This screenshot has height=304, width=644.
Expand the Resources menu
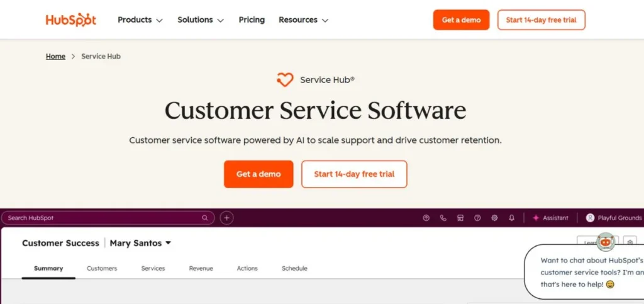click(x=304, y=20)
